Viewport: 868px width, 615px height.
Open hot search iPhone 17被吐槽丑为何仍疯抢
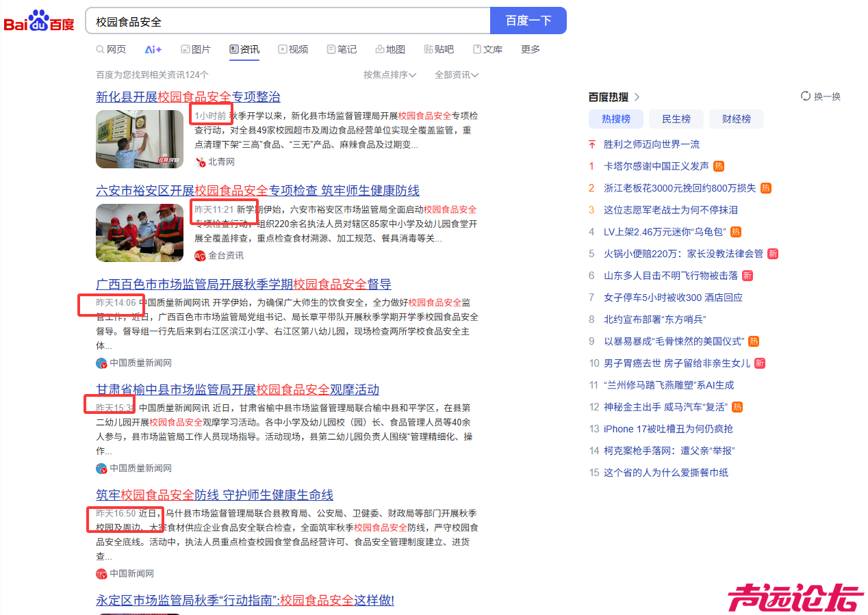(668, 429)
